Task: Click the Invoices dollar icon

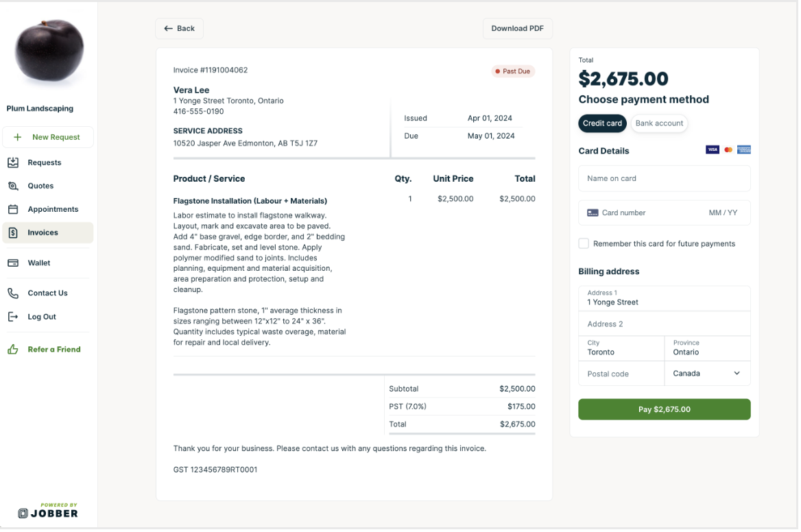Action: pos(13,232)
